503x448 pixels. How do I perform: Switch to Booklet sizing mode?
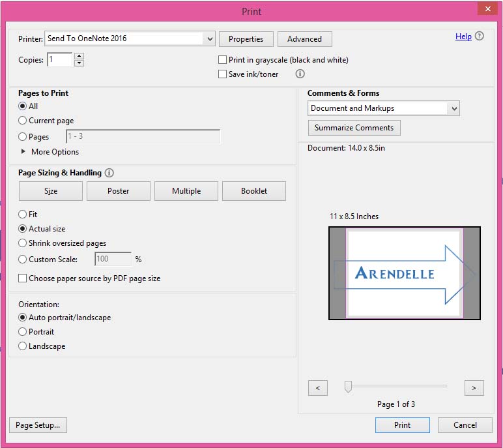coord(254,191)
